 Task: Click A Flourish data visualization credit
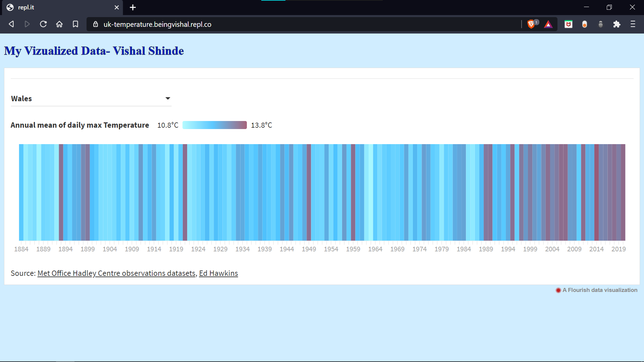tap(596, 290)
